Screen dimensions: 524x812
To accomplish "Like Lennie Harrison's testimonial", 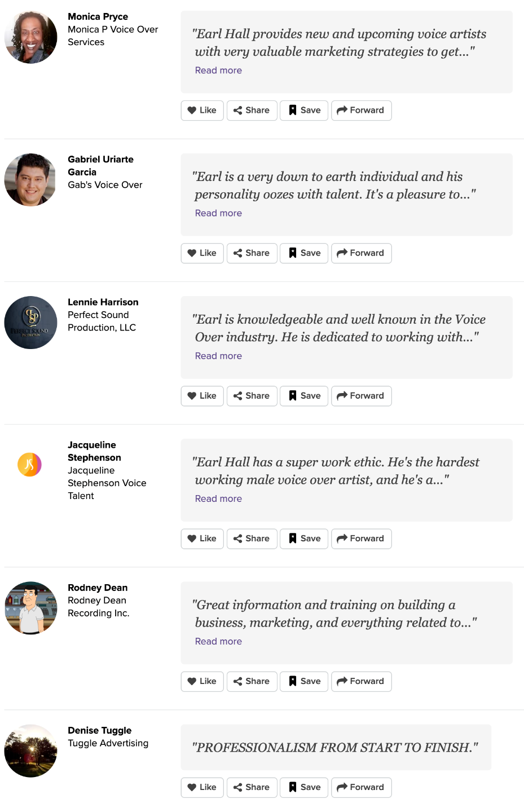I will pyautogui.click(x=202, y=396).
